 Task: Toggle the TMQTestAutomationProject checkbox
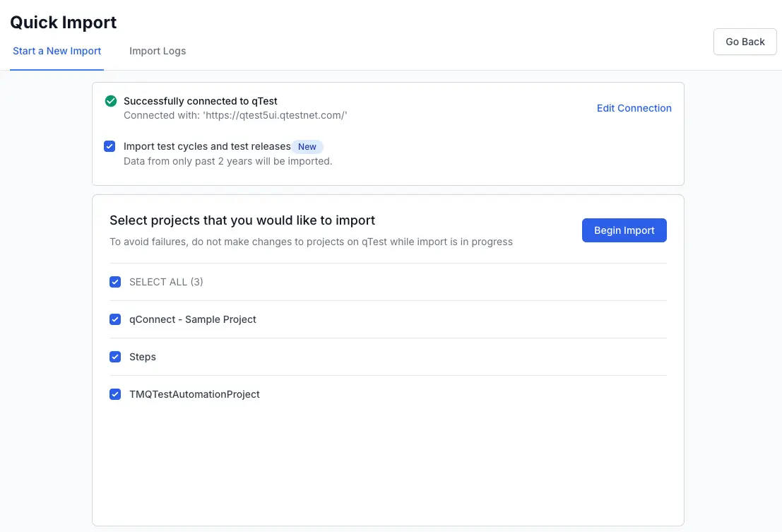pos(115,394)
